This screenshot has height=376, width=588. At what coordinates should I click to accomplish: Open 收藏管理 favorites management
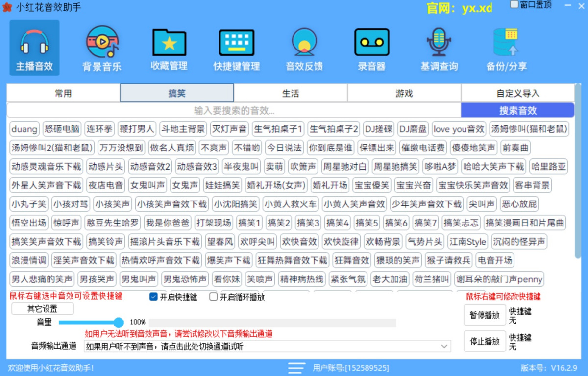pyautogui.click(x=169, y=48)
